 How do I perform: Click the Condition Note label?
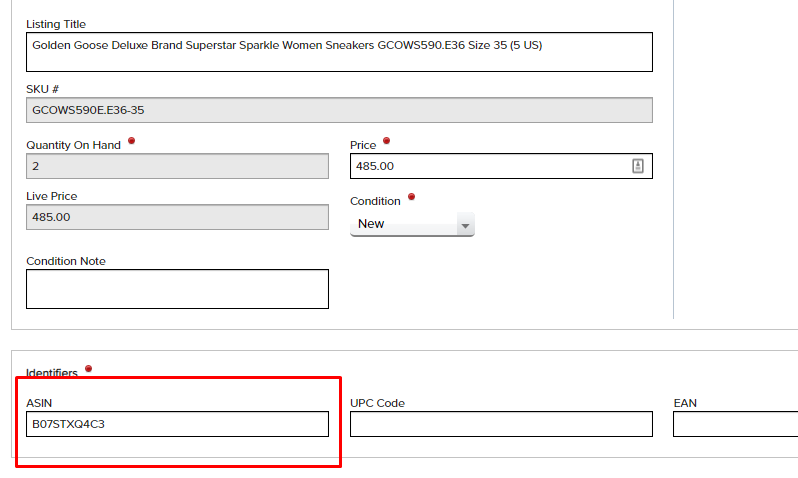(66, 261)
